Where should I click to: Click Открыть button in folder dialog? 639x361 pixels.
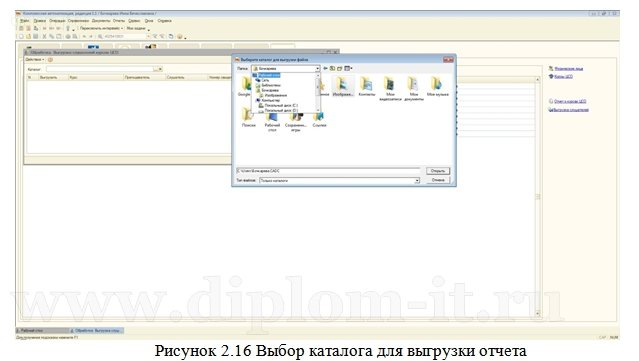[x=438, y=171]
